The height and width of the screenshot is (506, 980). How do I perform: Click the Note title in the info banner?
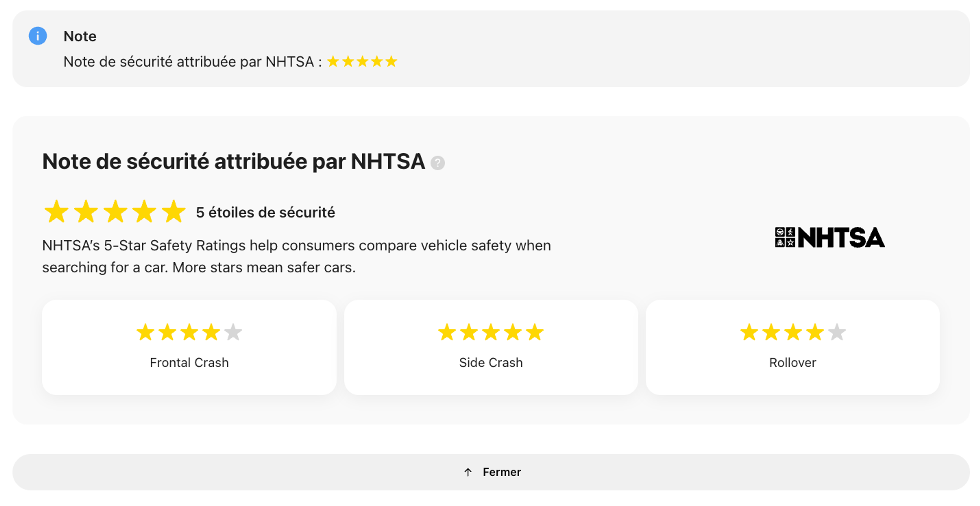pos(80,37)
